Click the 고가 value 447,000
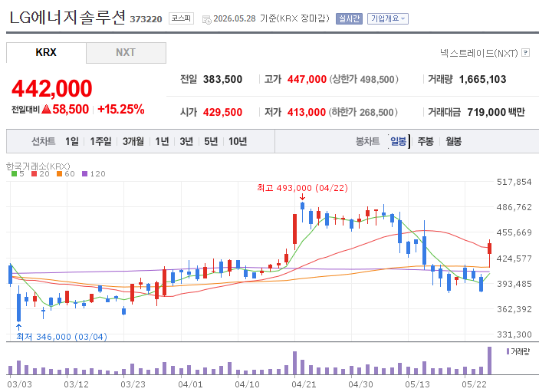This screenshot has height=392, width=539. [307, 80]
